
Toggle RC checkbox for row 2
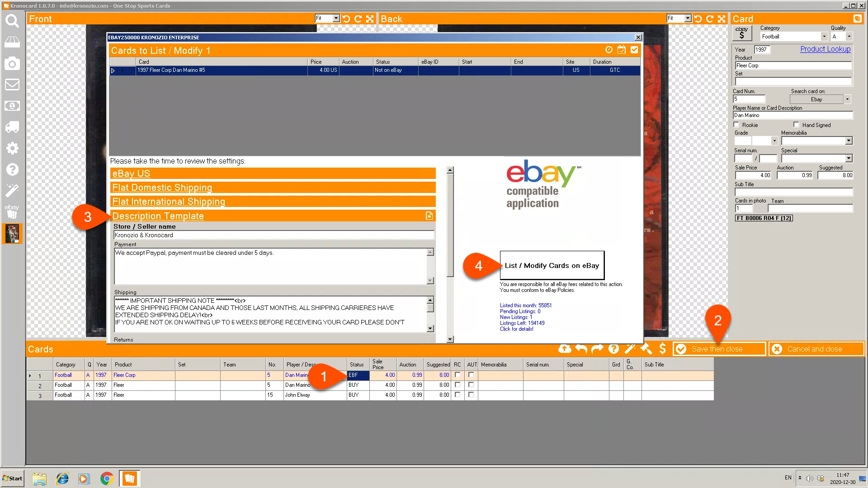458,385
